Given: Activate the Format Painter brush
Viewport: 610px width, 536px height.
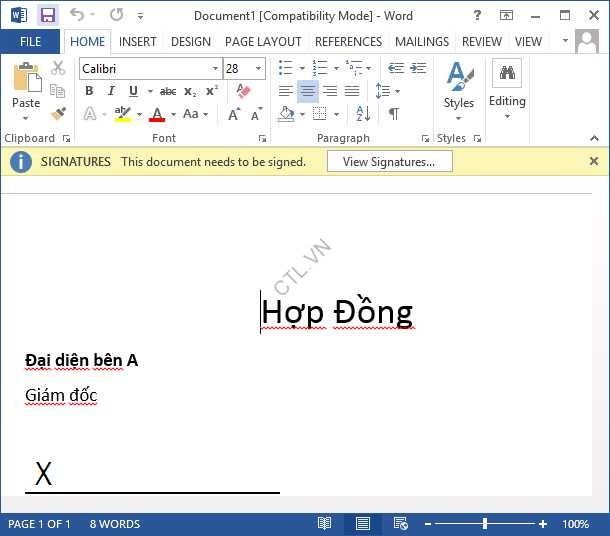Looking at the screenshot, I should (58, 114).
